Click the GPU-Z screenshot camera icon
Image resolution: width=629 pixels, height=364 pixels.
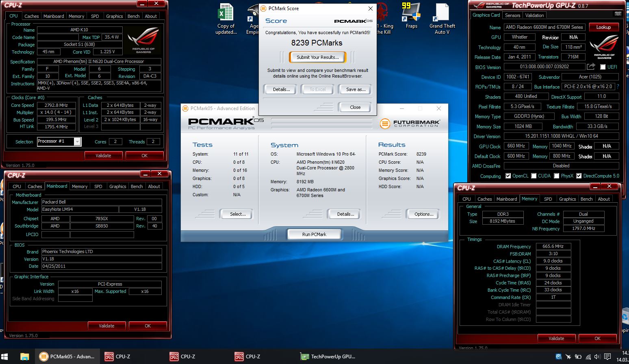pos(618,14)
